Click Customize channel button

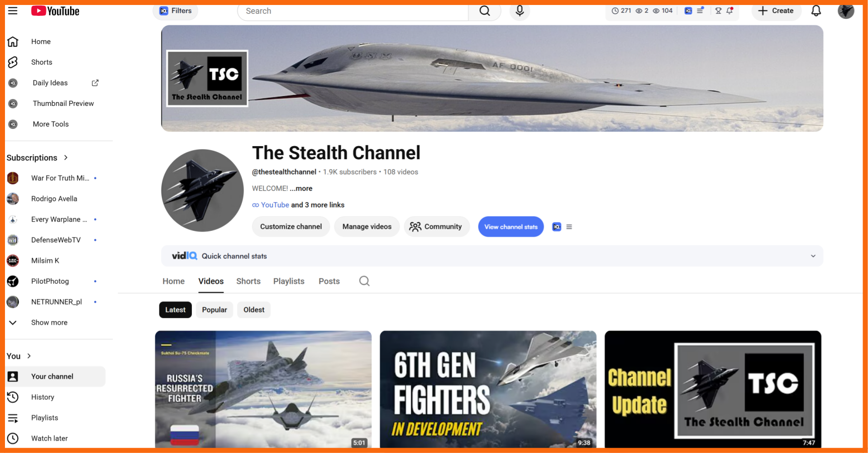click(x=291, y=227)
